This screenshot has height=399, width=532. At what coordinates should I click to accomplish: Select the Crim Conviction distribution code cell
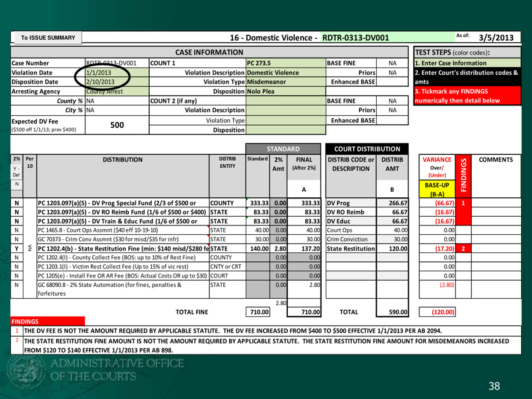351,239
